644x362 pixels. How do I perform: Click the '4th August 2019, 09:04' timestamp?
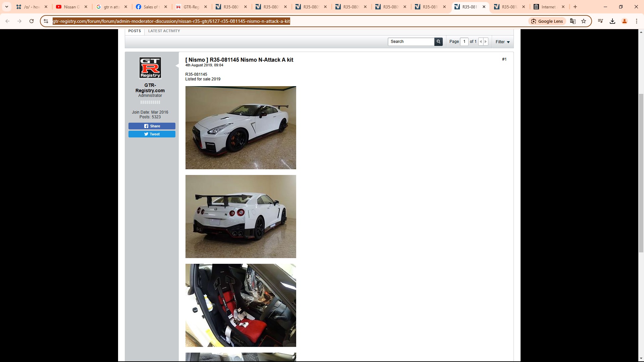coord(204,65)
